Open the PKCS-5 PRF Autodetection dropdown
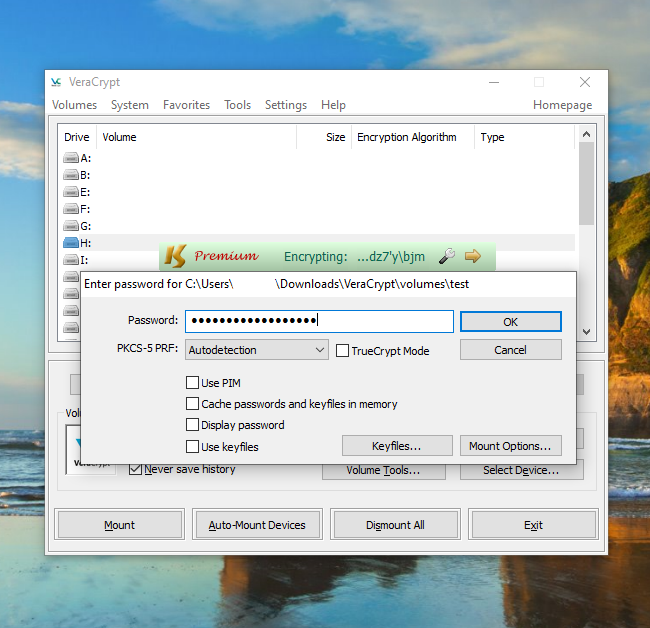 tap(257, 350)
